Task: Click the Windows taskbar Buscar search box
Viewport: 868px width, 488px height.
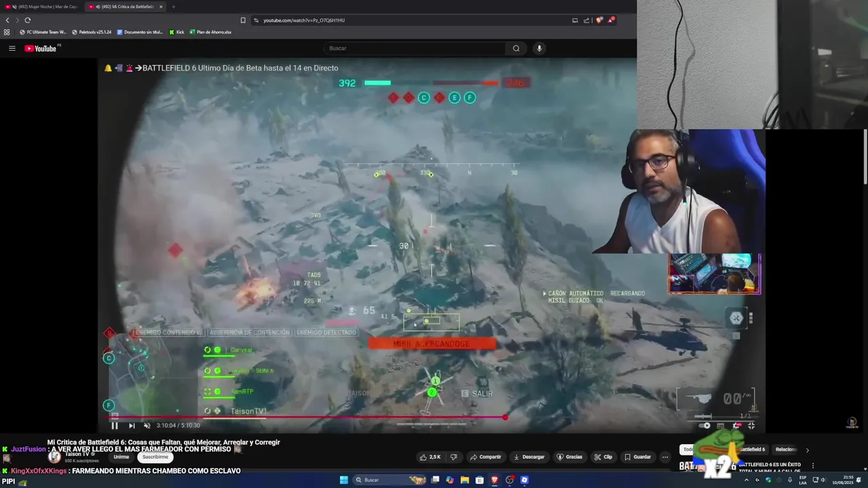Action: tap(390, 480)
